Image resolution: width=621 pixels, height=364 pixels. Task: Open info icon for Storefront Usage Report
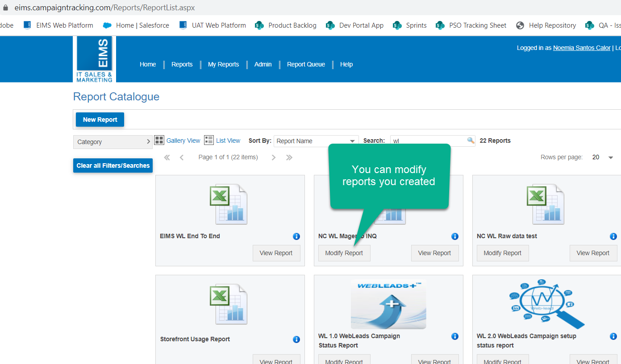pos(296,339)
